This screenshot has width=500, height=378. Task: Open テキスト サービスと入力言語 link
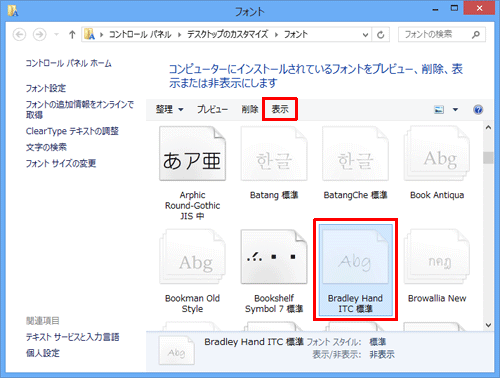73,337
